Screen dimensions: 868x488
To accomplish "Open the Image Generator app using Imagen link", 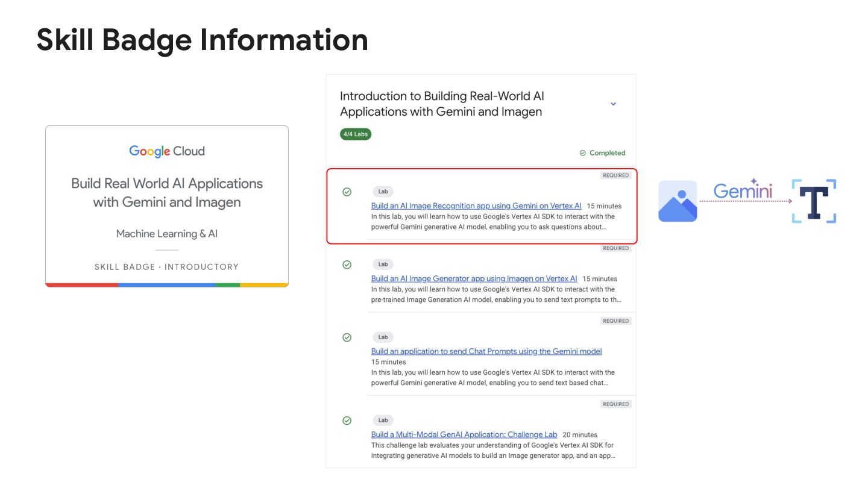I will click(474, 278).
